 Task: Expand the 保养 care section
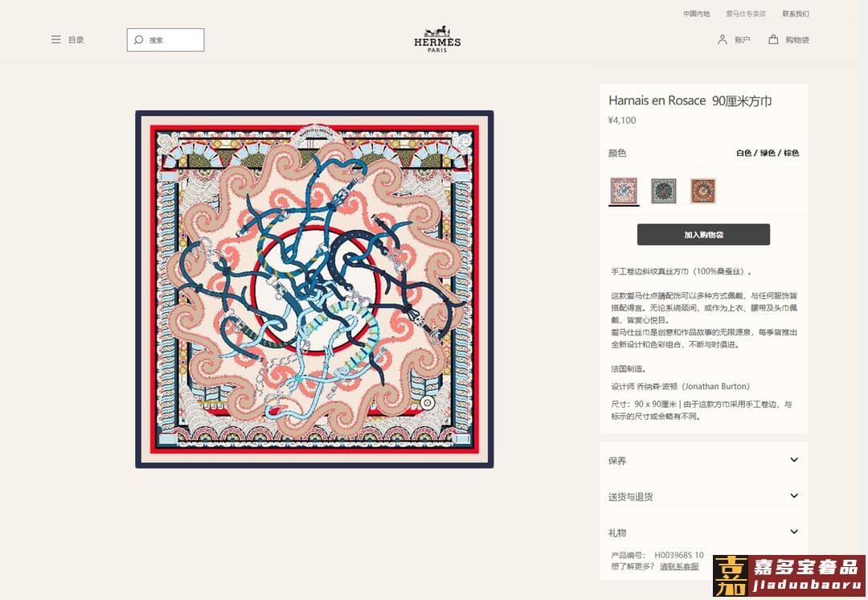[703, 460]
